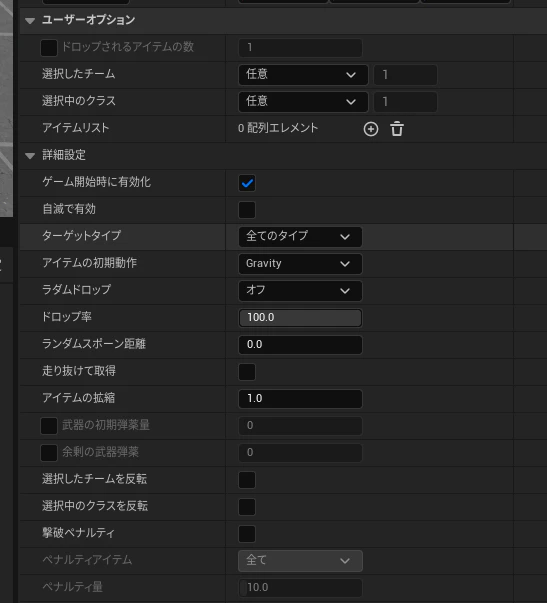547x603 pixels.
Task: Open 選択中のクラス dropdown
Action: [303, 102]
